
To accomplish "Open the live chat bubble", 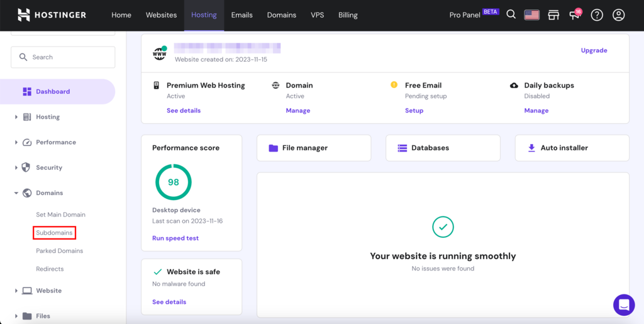I will tap(624, 305).
